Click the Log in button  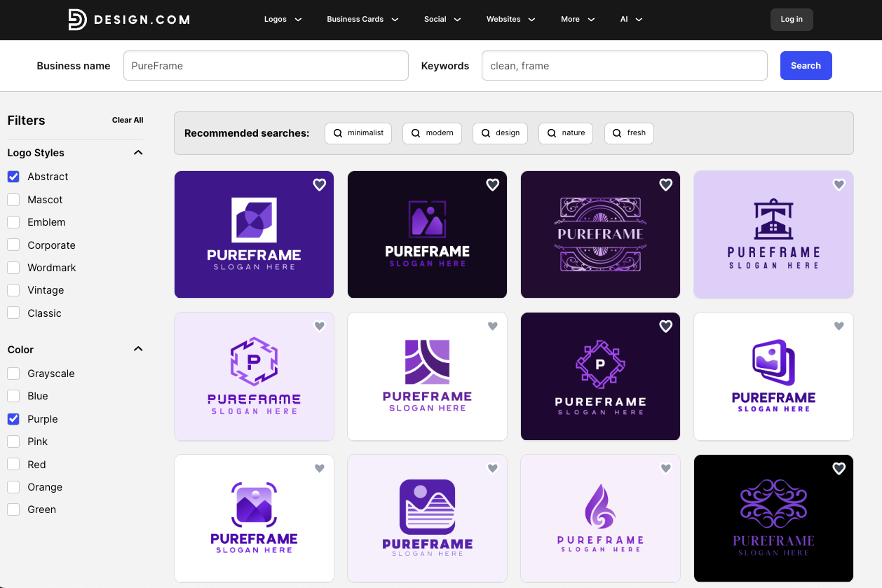click(792, 20)
